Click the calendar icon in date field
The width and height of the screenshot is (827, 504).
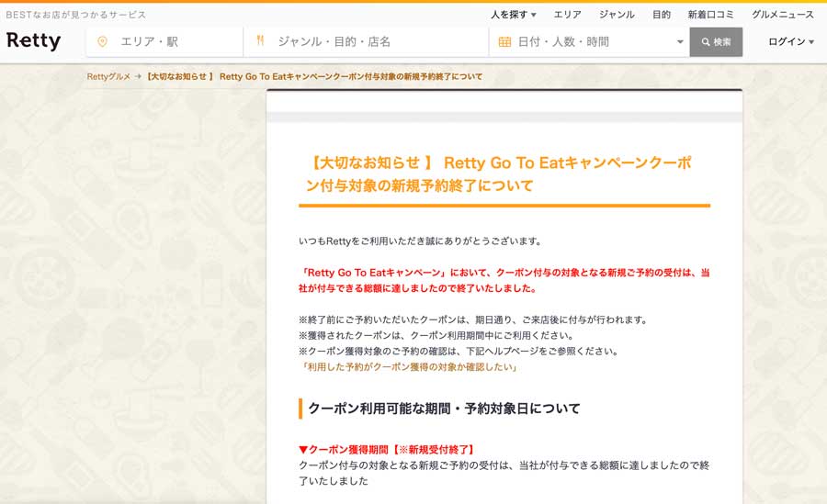pyautogui.click(x=504, y=41)
